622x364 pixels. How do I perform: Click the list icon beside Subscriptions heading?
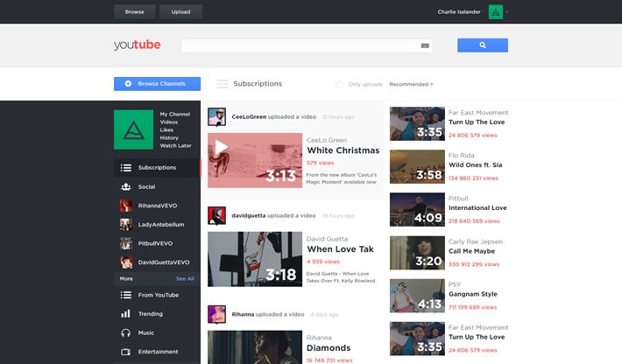(x=223, y=84)
